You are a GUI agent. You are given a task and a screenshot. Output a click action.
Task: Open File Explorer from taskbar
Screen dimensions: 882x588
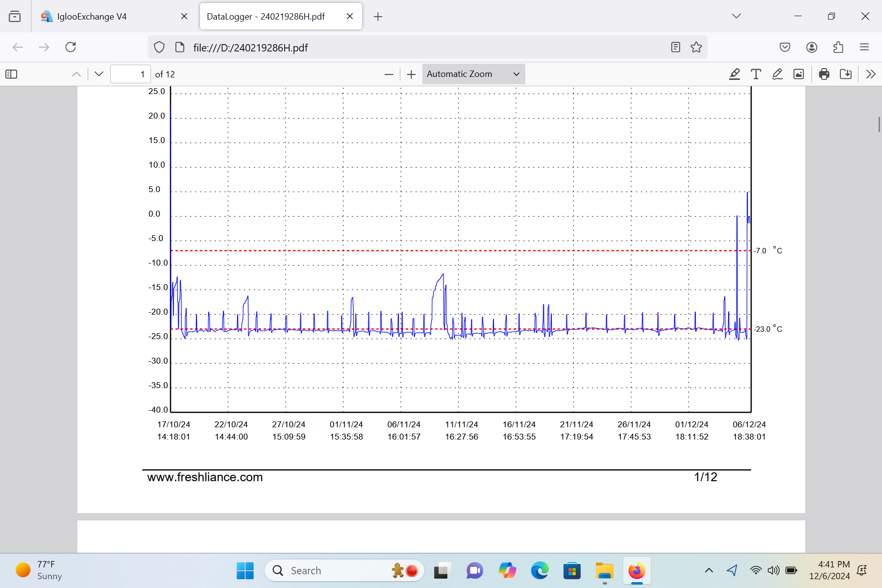605,570
